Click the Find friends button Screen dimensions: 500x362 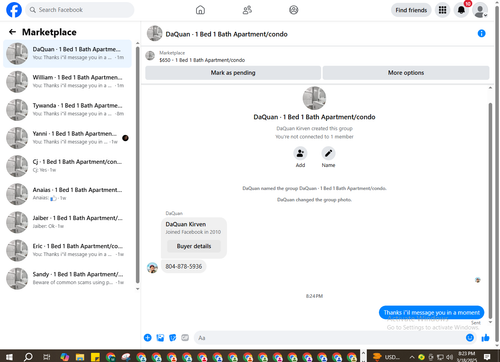[x=411, y=10]
